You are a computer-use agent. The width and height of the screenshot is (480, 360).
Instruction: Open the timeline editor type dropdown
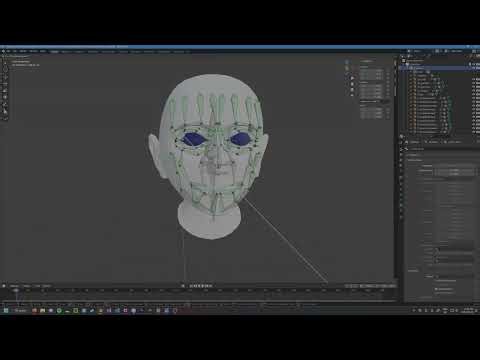pos(4,286)
